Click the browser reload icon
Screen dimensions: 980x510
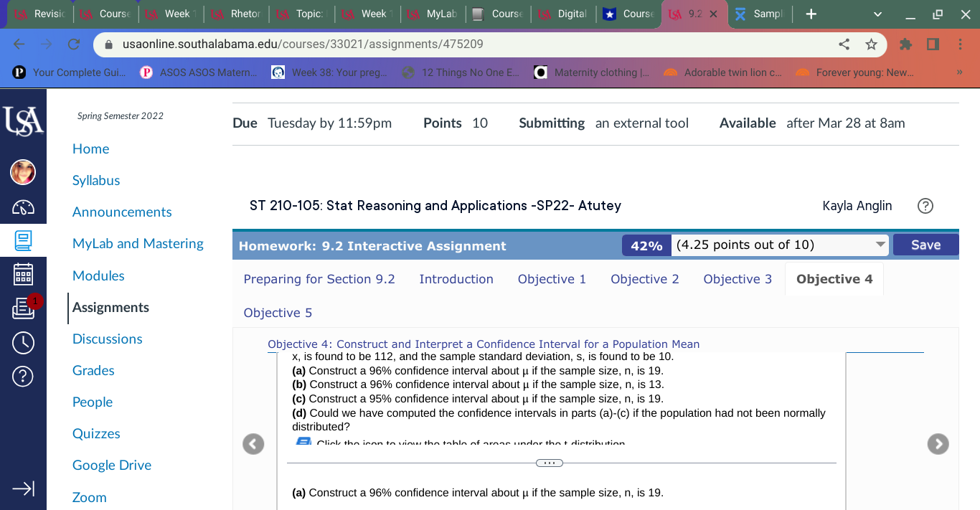[73, 44]
